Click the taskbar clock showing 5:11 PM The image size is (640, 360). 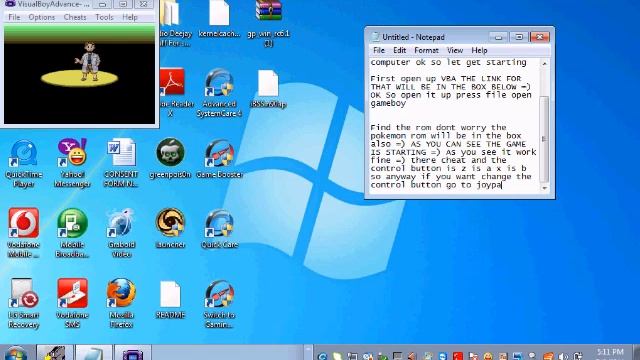point(610,353)
